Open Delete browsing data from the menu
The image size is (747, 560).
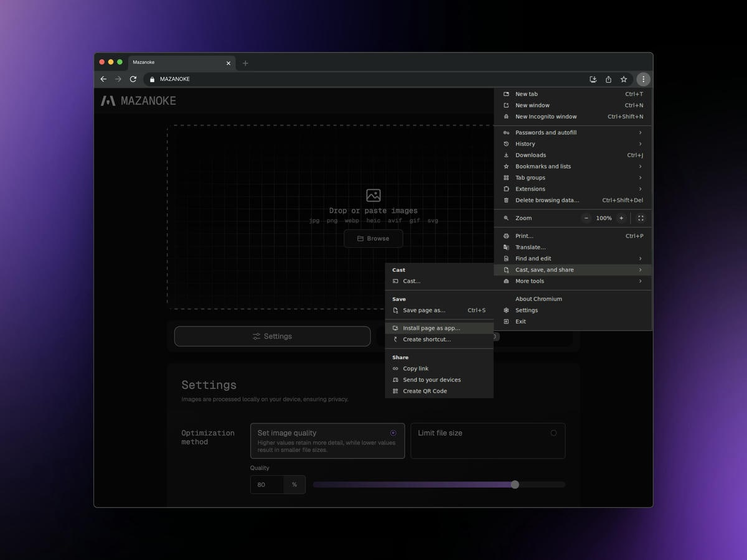point(547,200)
